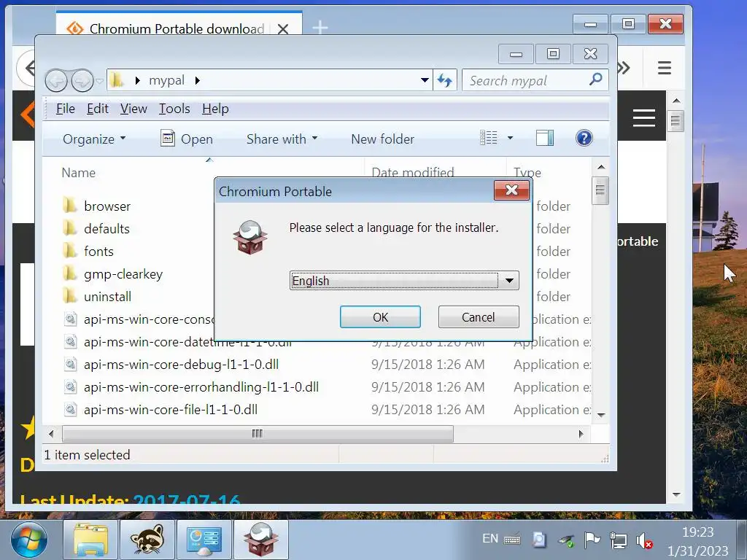
Task: Click the Open toolbar button
Action: (x=187, y=139)
